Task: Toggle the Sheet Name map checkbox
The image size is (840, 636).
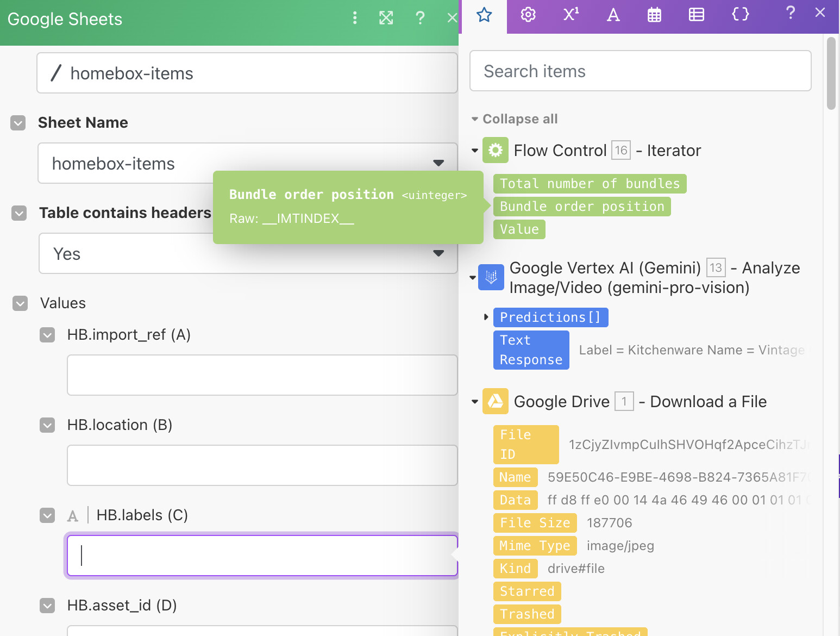Action: tap(18, 123)
